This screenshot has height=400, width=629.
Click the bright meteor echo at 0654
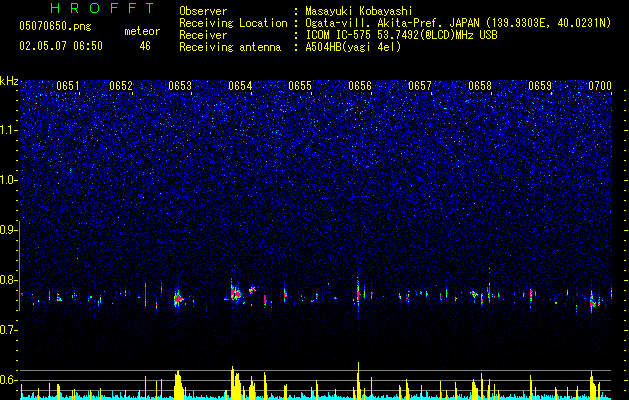pyautogui.click(x=235, y=294)
